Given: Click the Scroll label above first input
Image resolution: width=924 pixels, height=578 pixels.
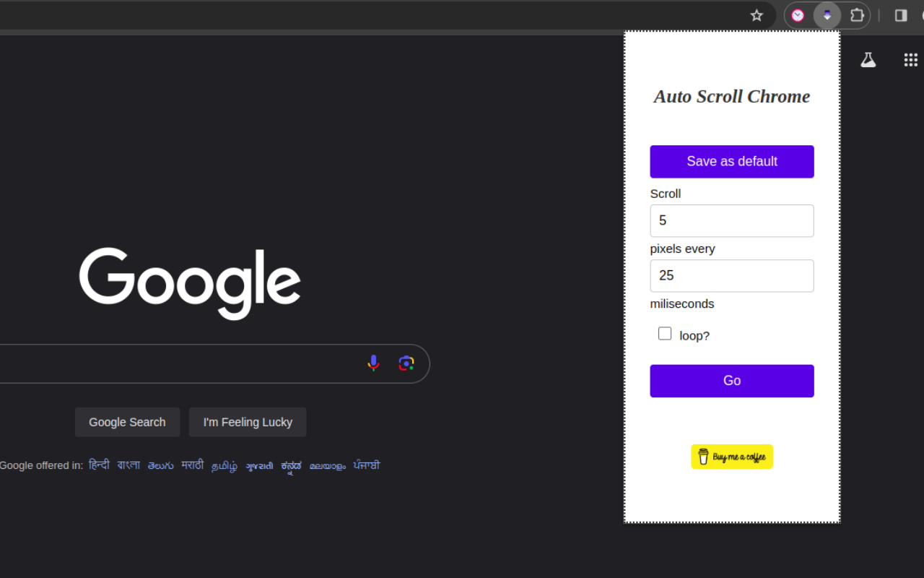Looking at the screenshot, I should tap(666, 194).
